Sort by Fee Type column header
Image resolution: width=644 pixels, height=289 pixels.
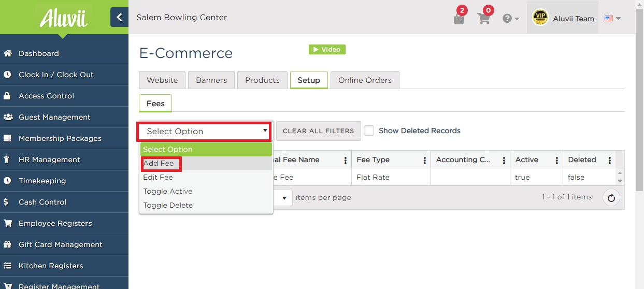(373, 160)
